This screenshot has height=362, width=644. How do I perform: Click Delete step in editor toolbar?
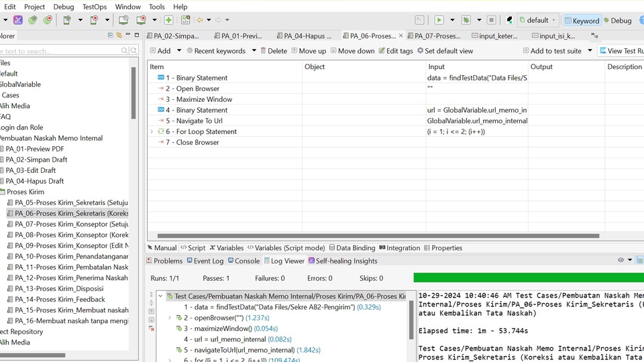click(x=273, y=51)
